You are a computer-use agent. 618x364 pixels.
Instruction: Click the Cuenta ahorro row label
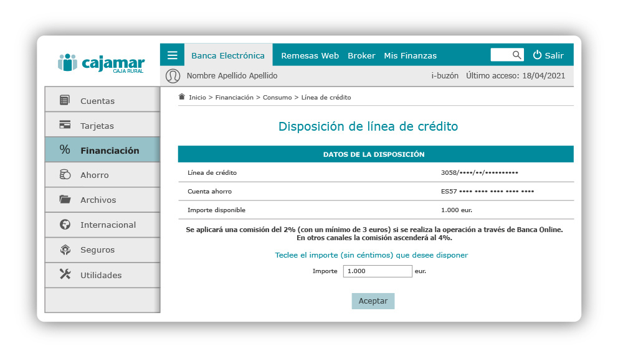[210, 191]
